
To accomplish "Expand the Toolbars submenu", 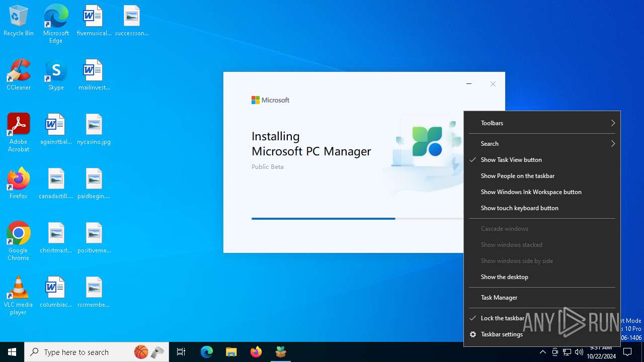I will (542, 123).
